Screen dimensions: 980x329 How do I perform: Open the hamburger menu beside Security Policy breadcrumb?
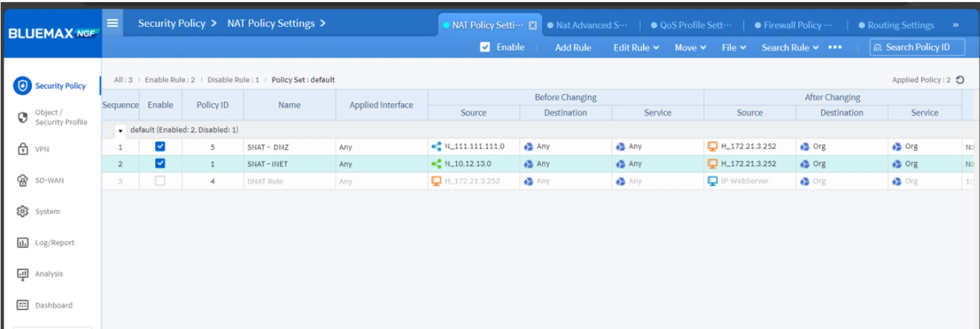coord(112,23)
